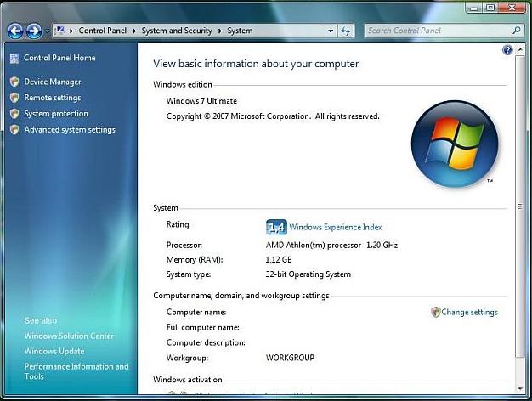This screenshot has height=401, width=532.
Task: Click the Control Panel Home icon
Action: coord(14,59)
